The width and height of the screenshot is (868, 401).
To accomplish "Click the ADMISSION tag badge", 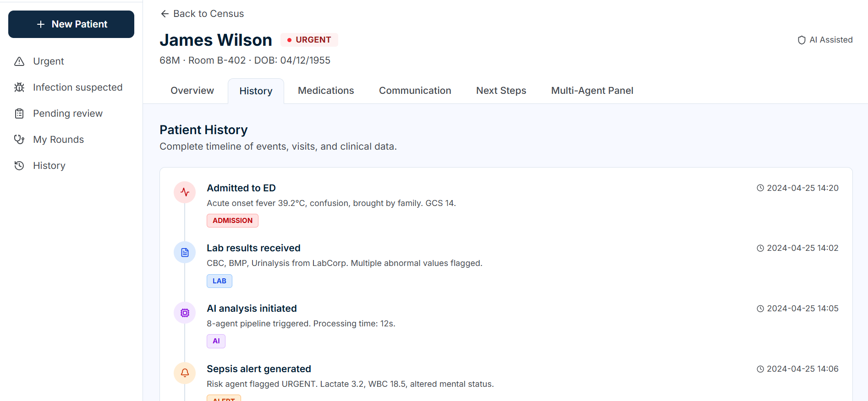I will tap(232, 221).
